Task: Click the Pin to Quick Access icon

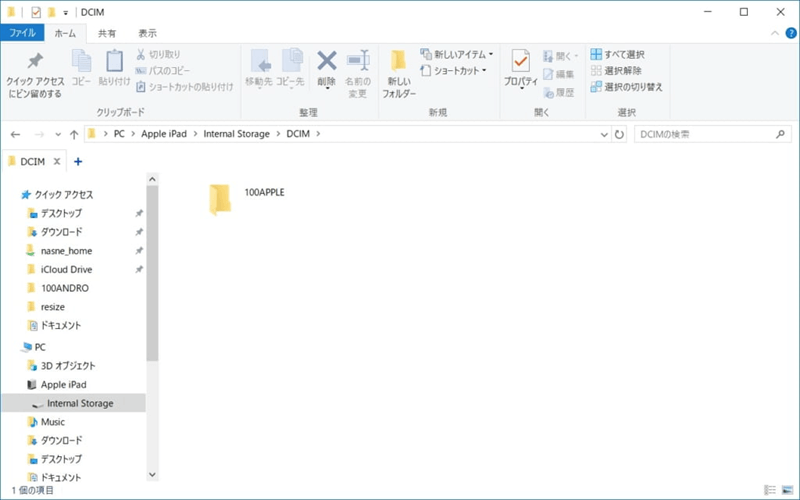Action: (x=35, y=62)
